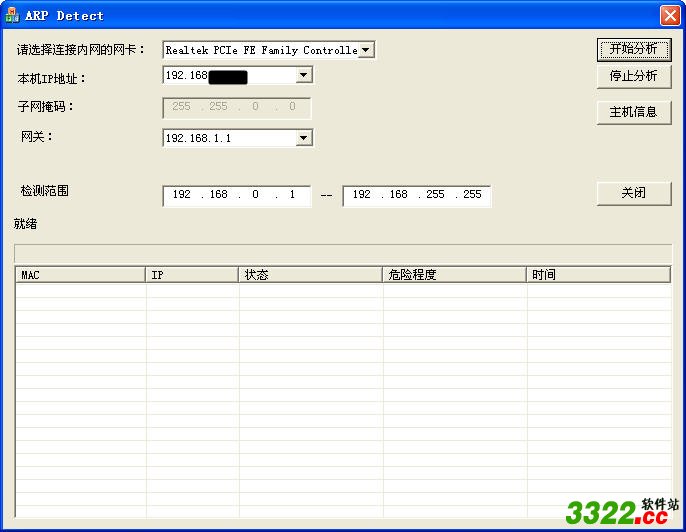The height and width of the screenshot is (532, 686).
Task: Sort list by 状态 column
Action: coord(310,274)
